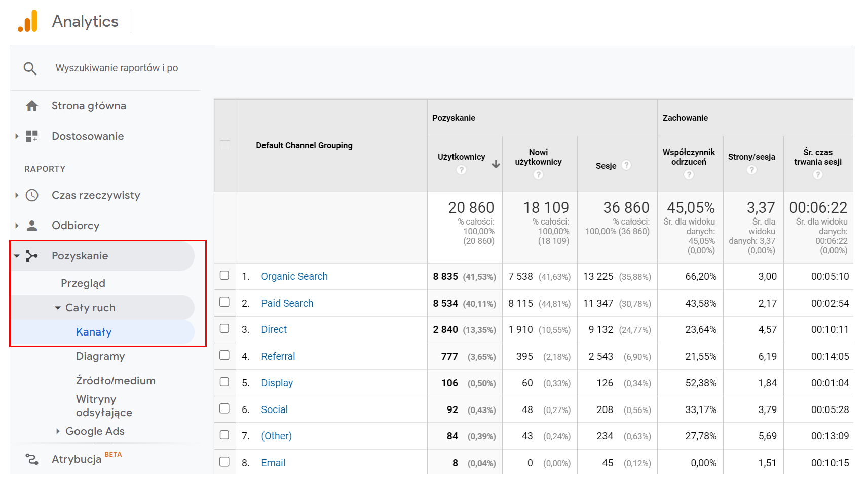Collapse the Cały ruch submenu
868x484 pixels.
[58, 308]
